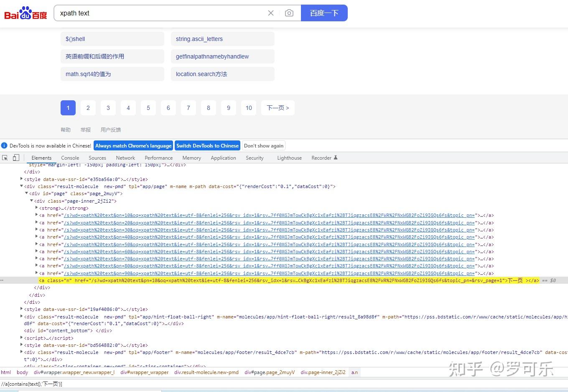Switch to the Console tab
Screen dimensions: 568x392
[x=70, y=158]
